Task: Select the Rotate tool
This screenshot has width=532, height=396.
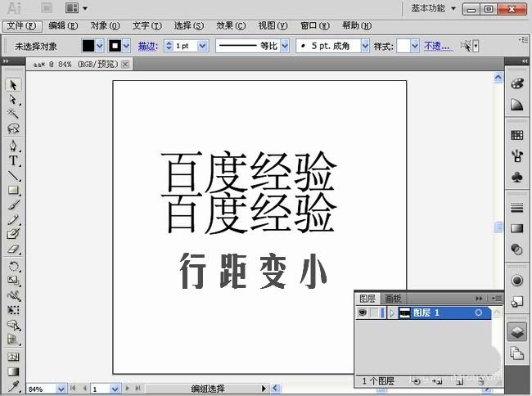Action: [13, 266]
